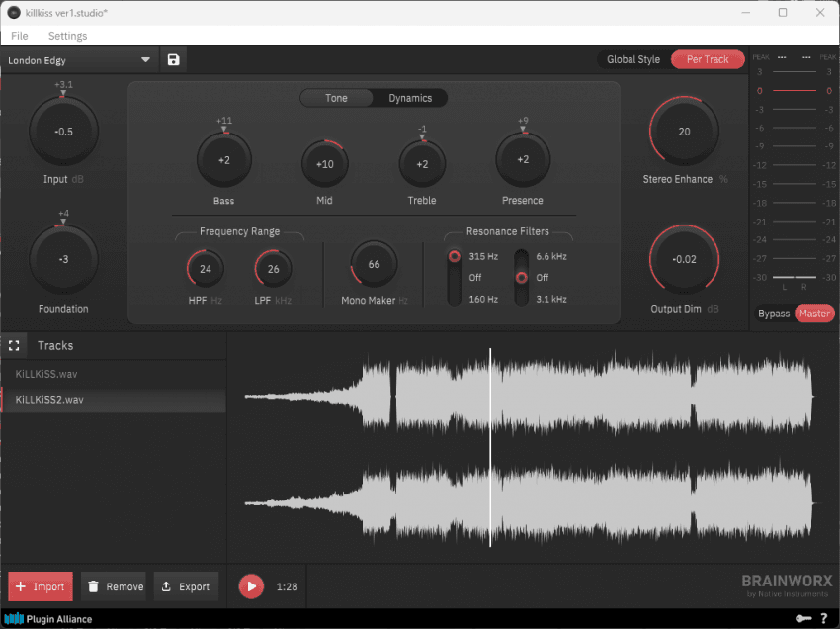Click the Output Dim knob
Image resolution: width=840 pixels, height=629 pixels.
(684, 259)
